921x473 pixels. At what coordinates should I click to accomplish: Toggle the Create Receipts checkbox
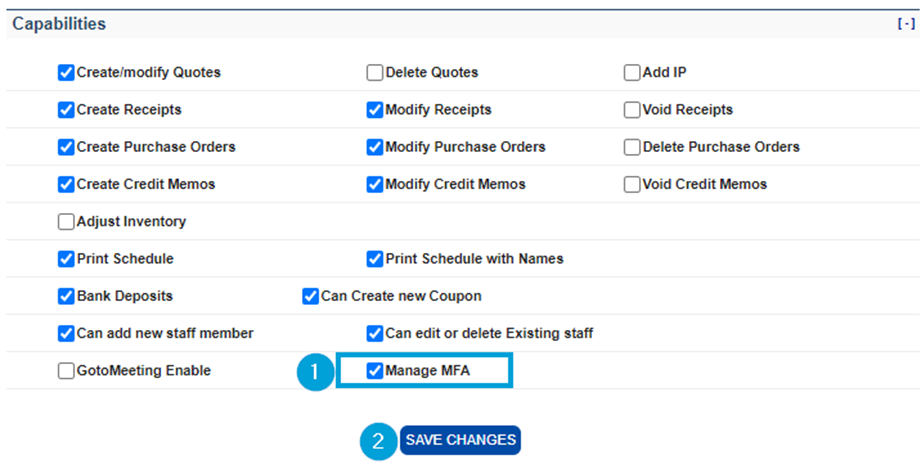point(66,109)
